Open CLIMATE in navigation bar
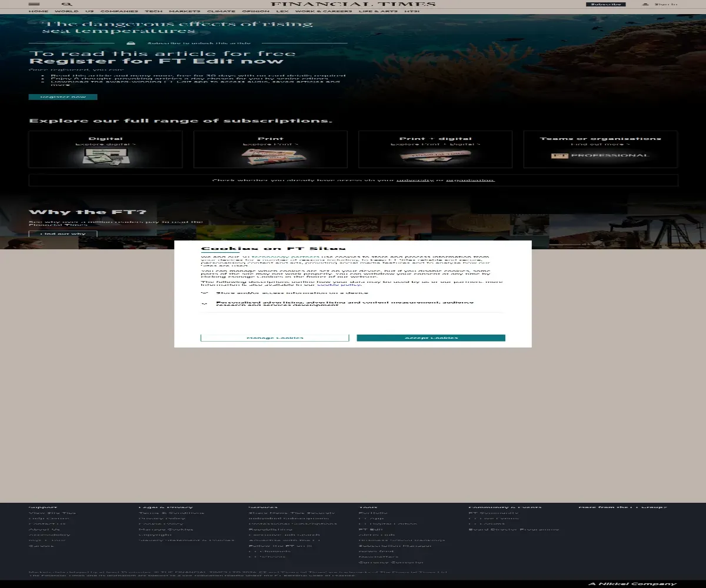Viewport: 706px width, 588px height. point(221,11)
